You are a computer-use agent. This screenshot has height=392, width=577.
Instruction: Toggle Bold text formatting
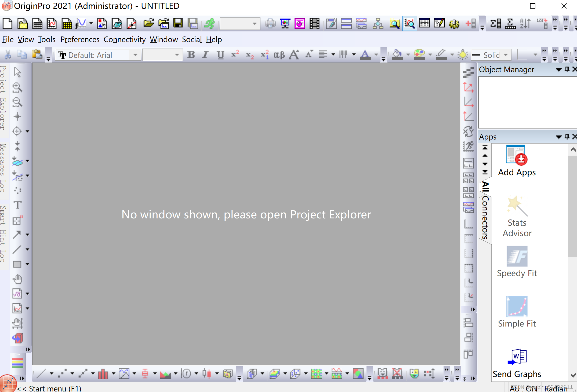[x=191, y=55]
